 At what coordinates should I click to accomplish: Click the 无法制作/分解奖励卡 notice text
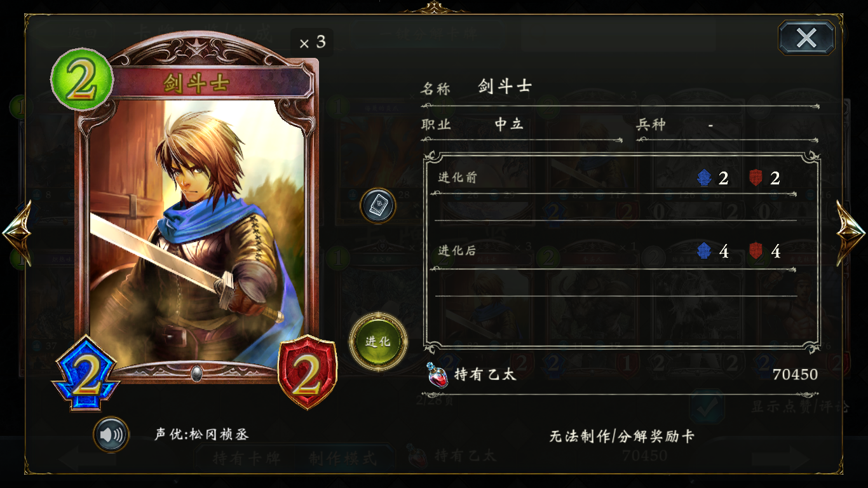[621, 437]
